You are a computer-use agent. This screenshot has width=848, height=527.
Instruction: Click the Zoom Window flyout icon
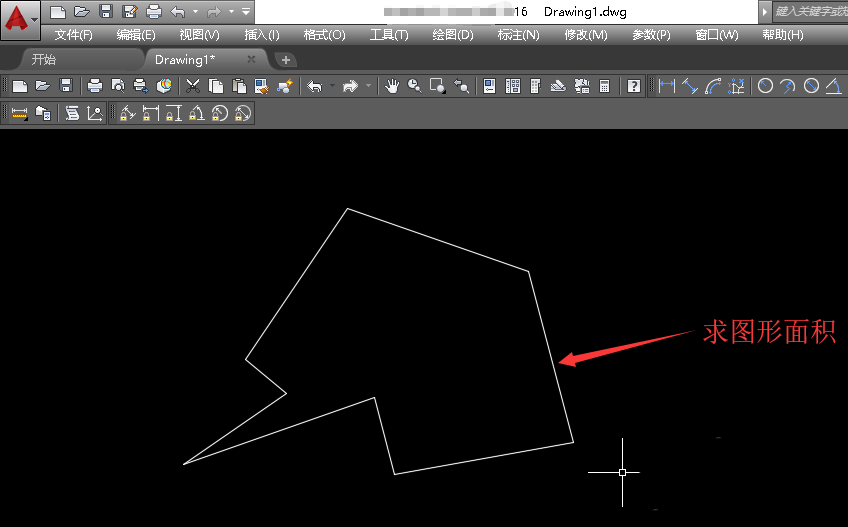[x=438, y=85]
